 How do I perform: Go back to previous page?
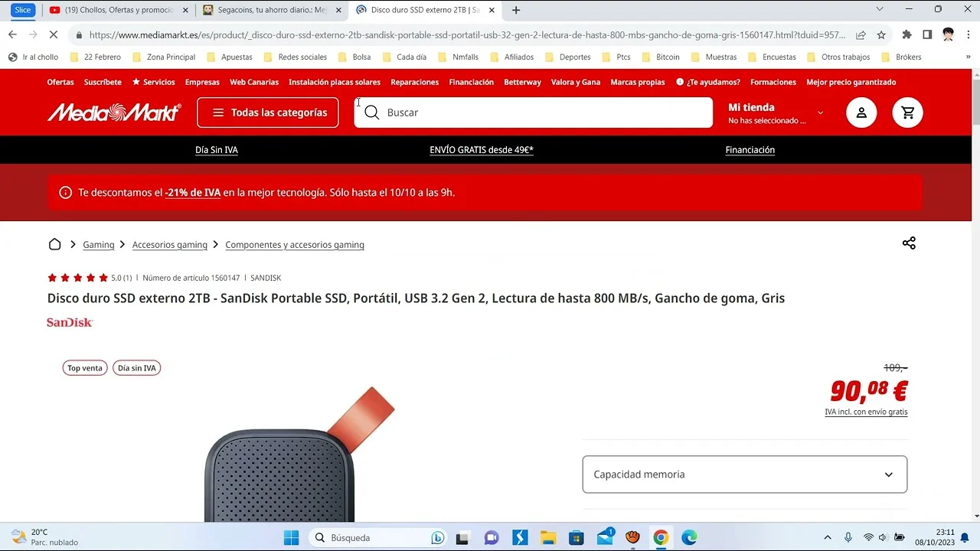pos(12,34)
